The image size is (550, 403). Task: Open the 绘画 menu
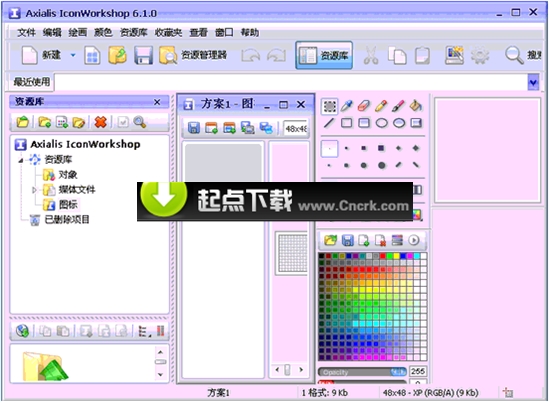[78, 33]
